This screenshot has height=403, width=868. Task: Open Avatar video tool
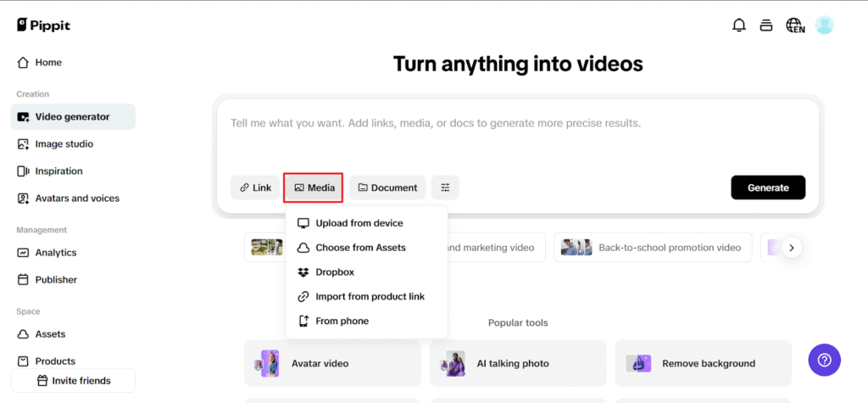pos(332,363)
